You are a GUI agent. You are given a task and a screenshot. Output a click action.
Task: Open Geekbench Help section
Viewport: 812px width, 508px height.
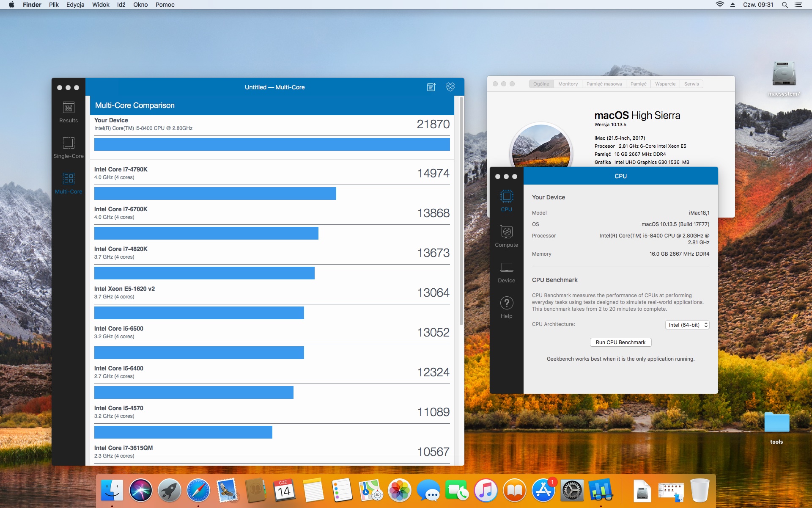[506, 308]
